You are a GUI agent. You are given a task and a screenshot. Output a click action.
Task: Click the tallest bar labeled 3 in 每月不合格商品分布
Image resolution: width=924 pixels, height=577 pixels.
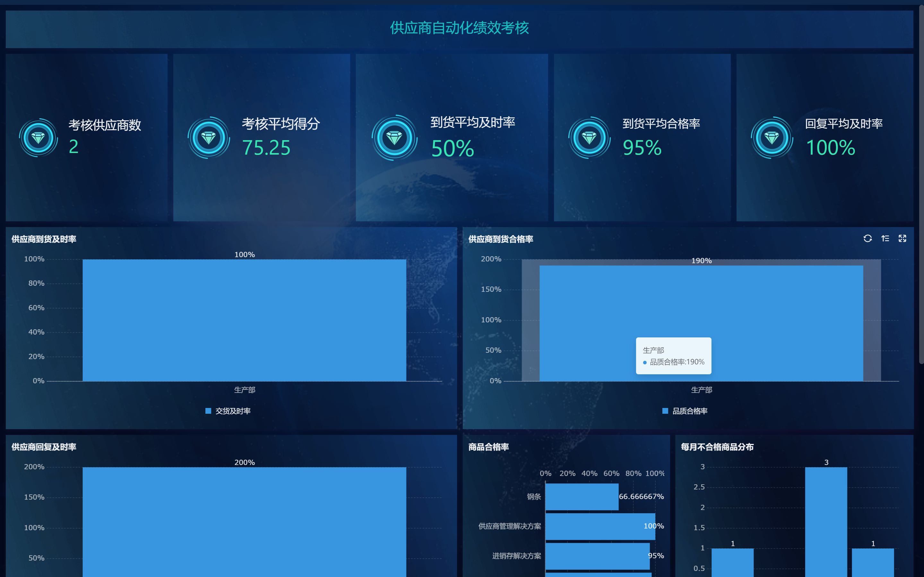pos(826,523)
